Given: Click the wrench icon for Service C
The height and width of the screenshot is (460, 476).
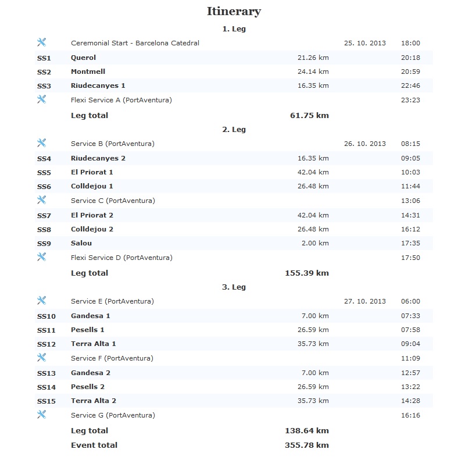Looking at the screenshot, I should 41,200.
